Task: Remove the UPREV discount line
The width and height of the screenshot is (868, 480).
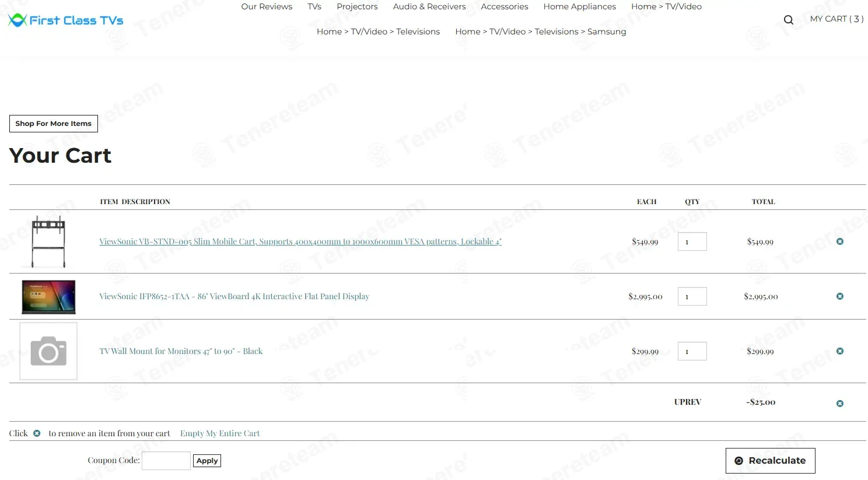Action: coord(840,404)
